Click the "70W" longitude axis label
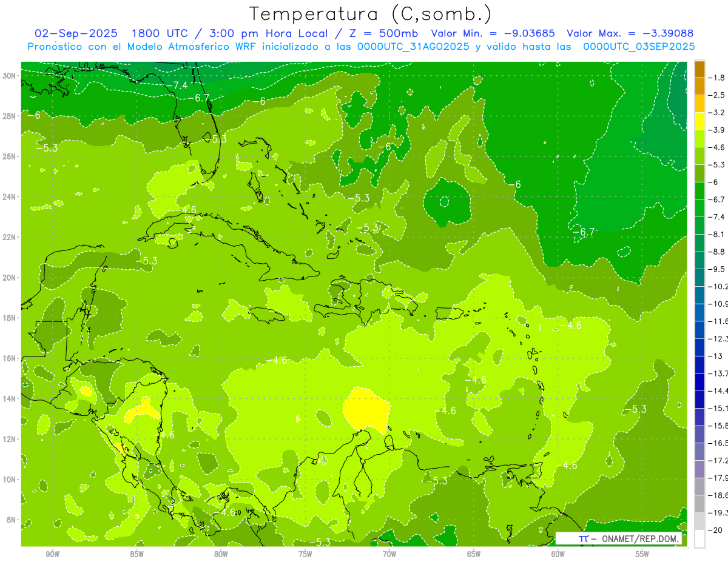728x562 pixels. click(389, 554)
